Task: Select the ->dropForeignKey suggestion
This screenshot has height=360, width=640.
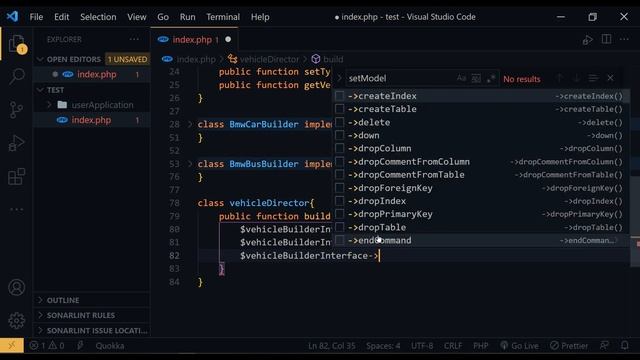Action: (481, 188)
